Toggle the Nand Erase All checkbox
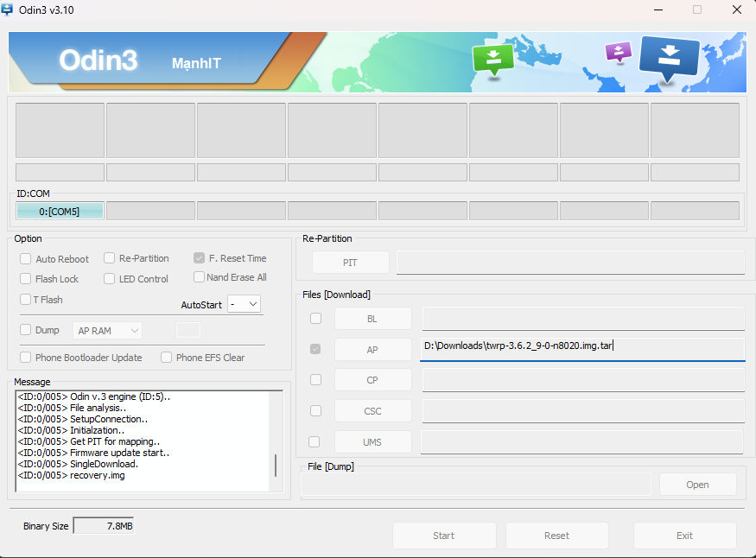The image size is (756, 558). tap(200, 277)
